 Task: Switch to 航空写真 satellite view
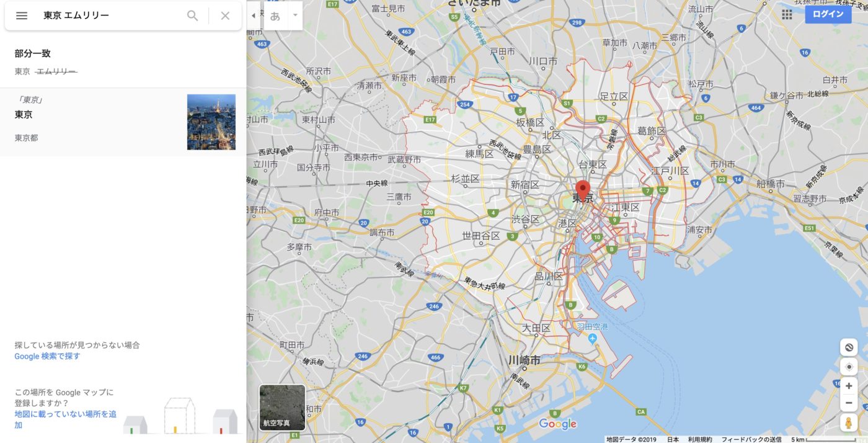[282, 408]
